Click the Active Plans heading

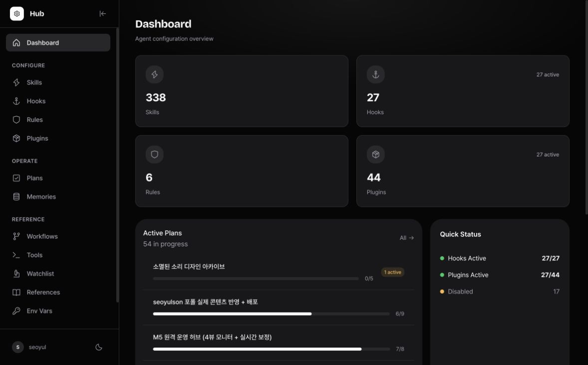[162, 233]
